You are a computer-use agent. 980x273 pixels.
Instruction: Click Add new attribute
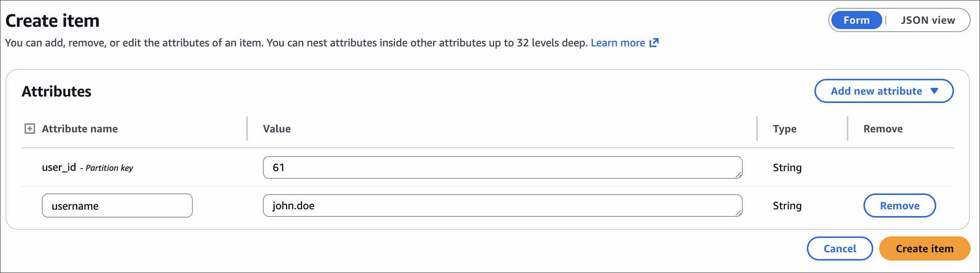point(876,91)
